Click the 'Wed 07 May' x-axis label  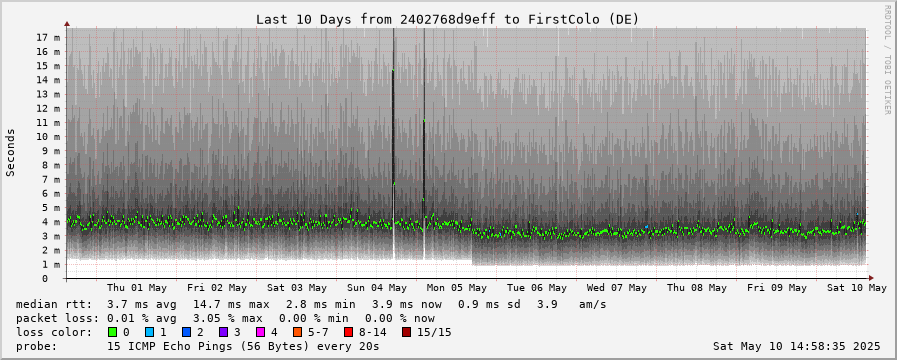click(x=617, y=288)
